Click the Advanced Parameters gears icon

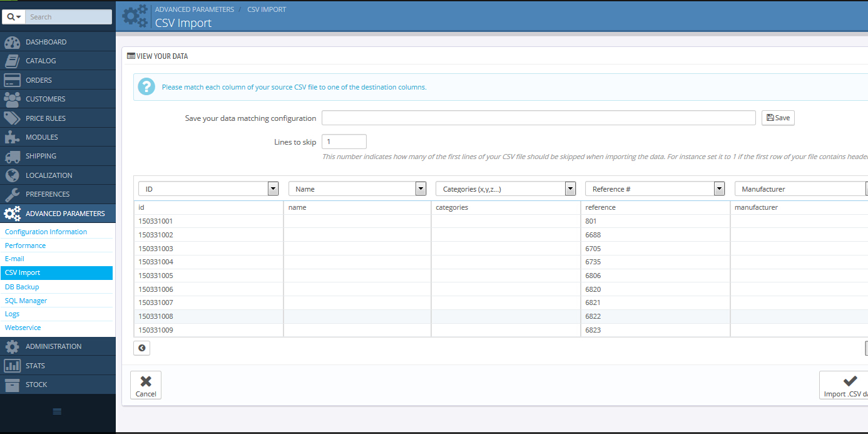(12, 214)
